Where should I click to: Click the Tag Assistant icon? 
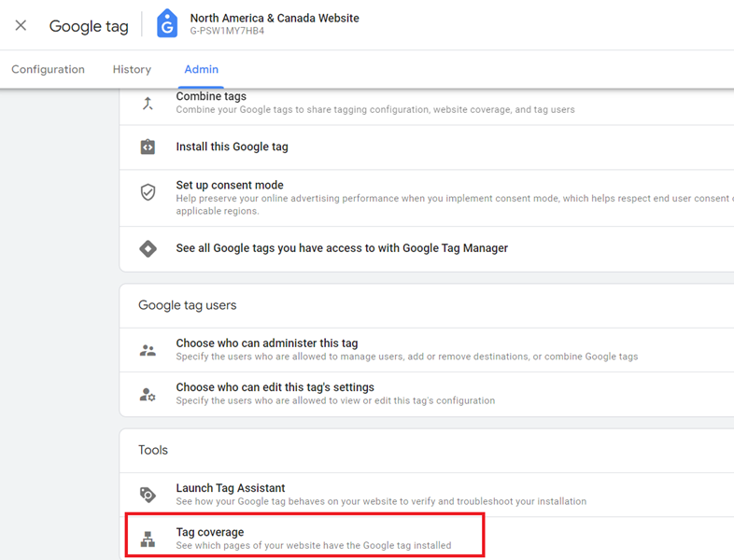pos(148,495)
